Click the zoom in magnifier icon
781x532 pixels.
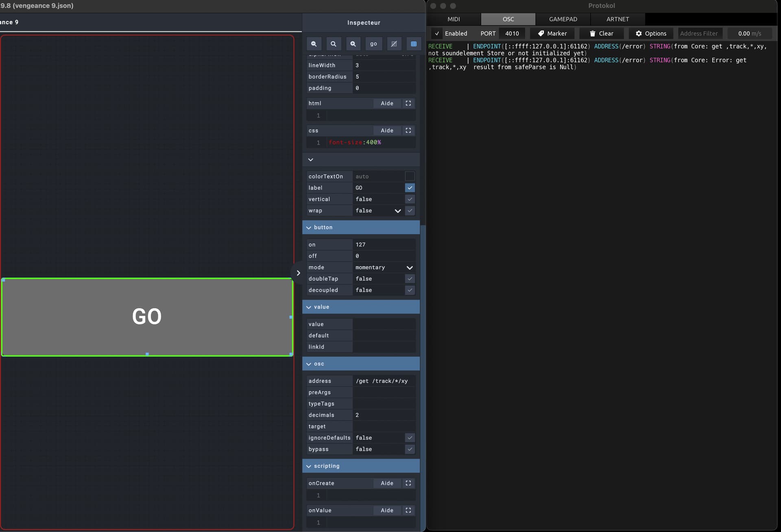point(353,44)
